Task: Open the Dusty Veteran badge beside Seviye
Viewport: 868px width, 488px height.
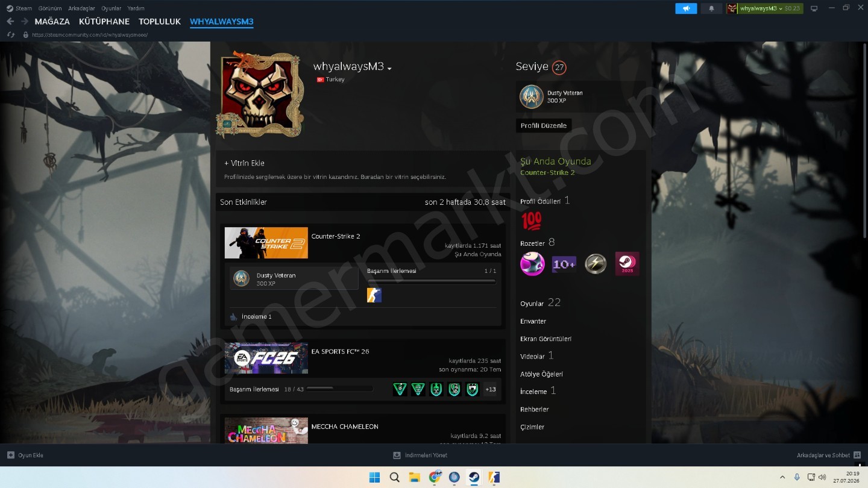Action: click(x=532, y=96)
